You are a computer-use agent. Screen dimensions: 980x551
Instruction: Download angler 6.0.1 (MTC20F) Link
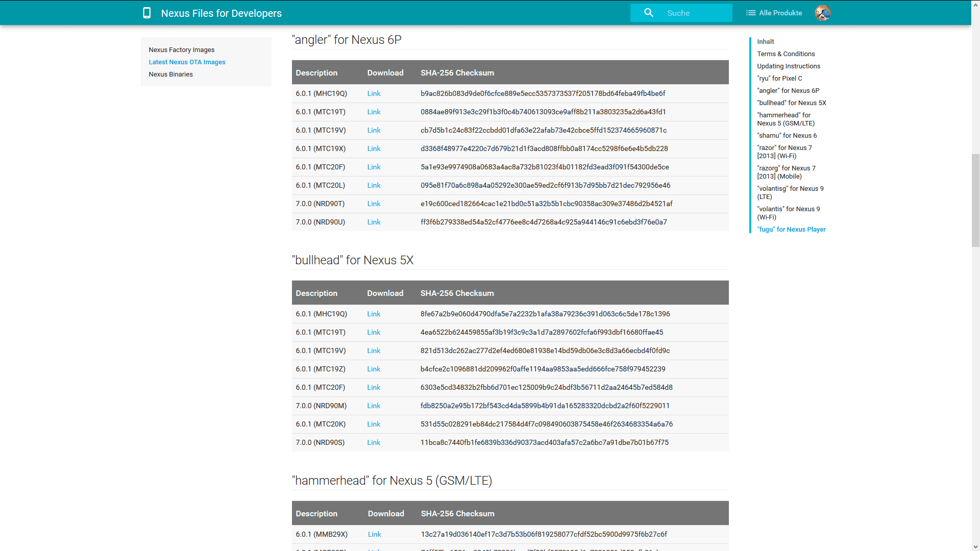pos(374,167)
